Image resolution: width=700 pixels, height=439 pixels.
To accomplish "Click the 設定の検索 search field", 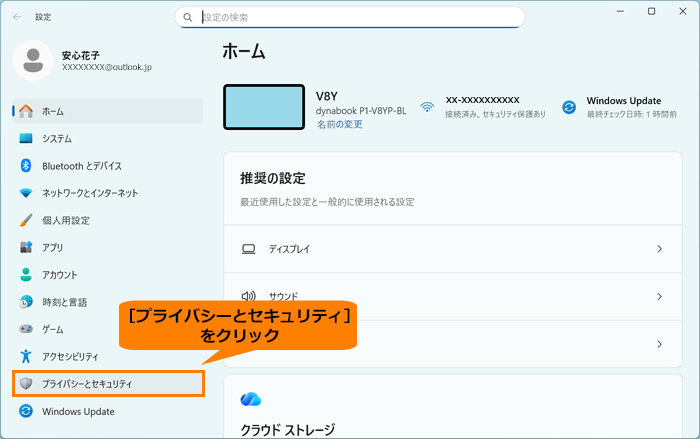I will [350, 17].
